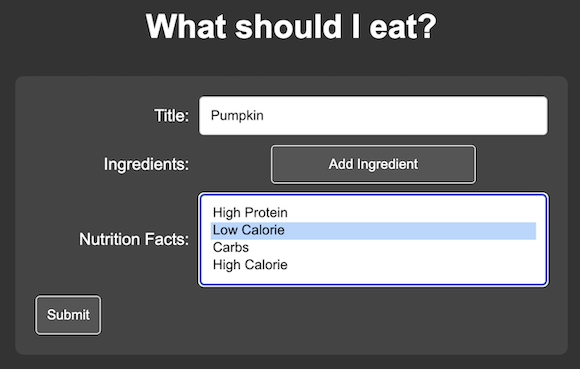Select High Protein in nutrition list

point(373,213)
